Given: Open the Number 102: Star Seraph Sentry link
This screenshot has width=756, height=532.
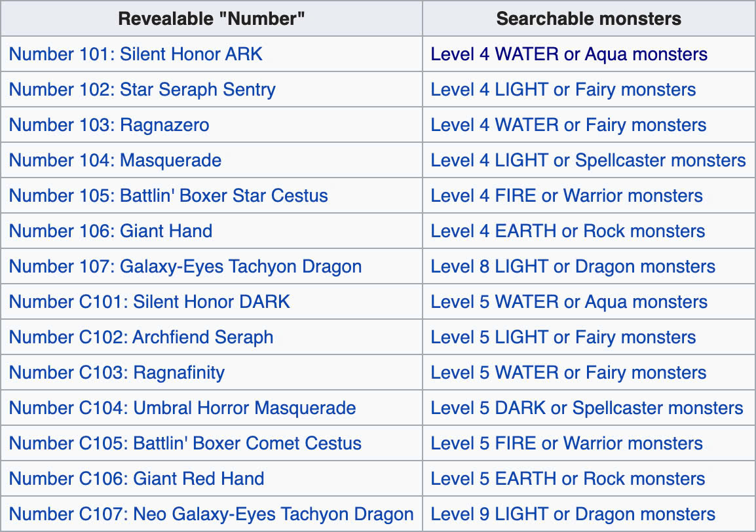Looking at the screenshot, I should pos(142,90).
